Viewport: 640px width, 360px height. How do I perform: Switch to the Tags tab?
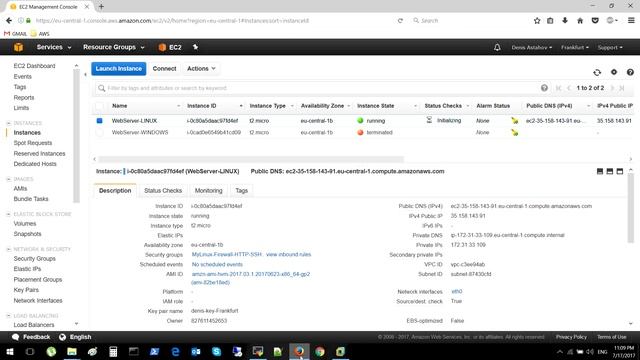coord(242,191)
